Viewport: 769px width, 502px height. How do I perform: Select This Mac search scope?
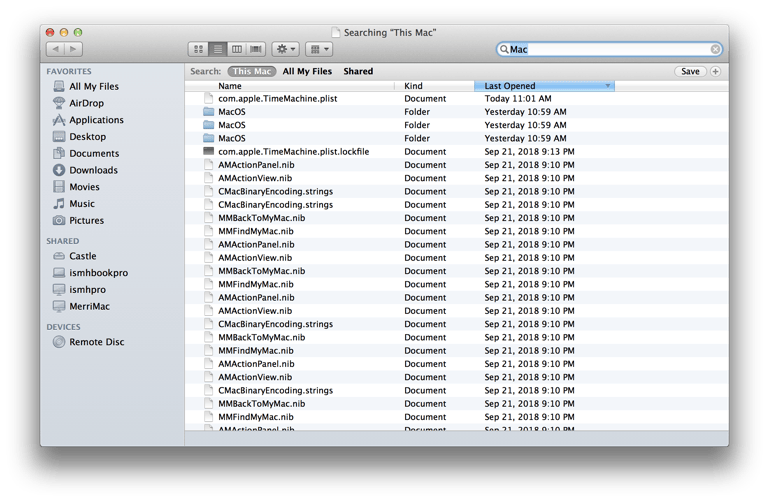(252, 72)
